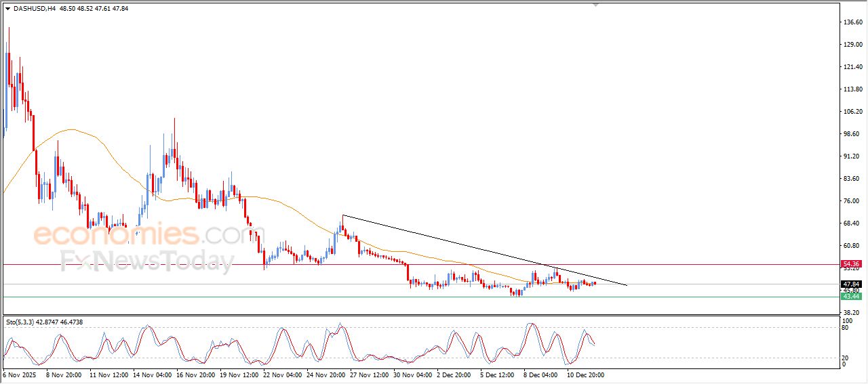This screenshot has width=868, height=384.
Task: Click the 20 level on stochastic scale
Action: click(x=845, y=358)
